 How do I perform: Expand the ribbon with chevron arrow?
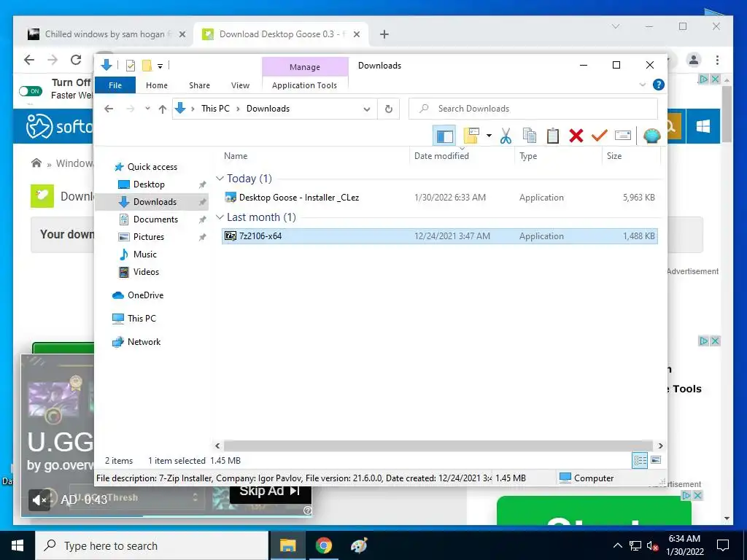point(642,85)
